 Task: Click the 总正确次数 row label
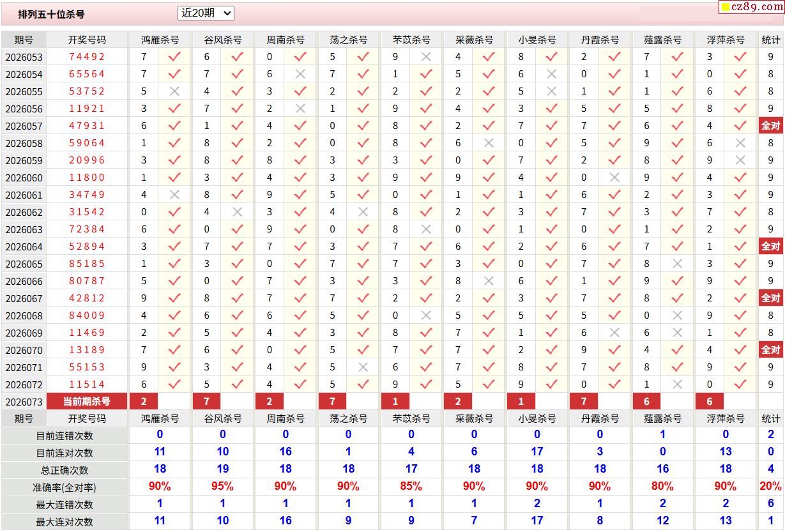click(65, 470)
